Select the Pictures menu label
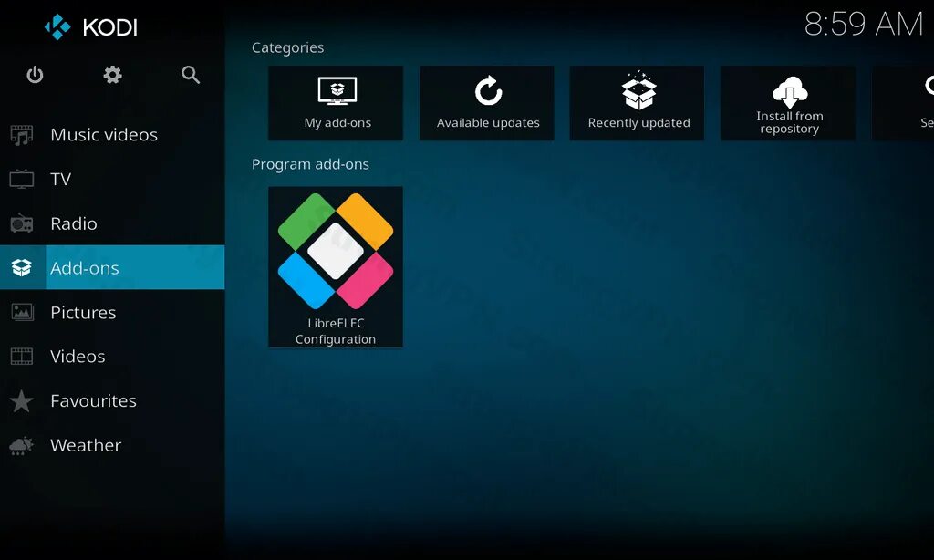The image size is (934, 560). click(x=83, y=312)
